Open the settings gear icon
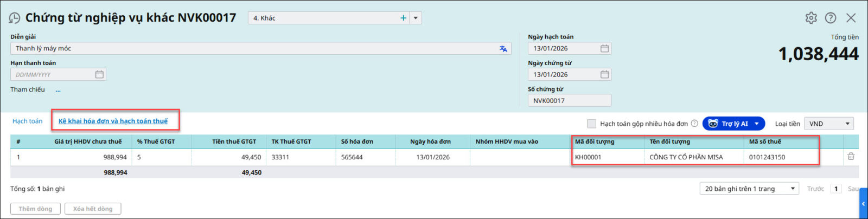Screen dimensions: 868x219 click(811, 18)
